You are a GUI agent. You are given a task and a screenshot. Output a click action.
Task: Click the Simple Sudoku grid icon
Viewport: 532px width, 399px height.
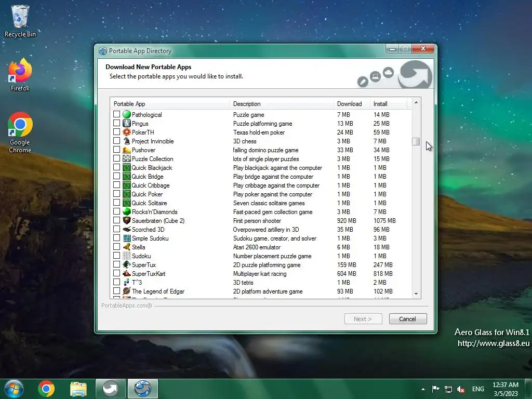coord(127,238)
